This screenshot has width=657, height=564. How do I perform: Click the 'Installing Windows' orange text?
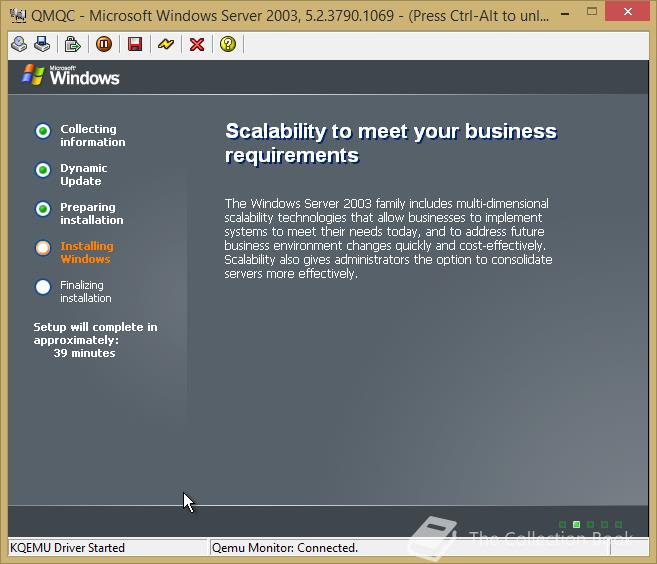point(87,252)
